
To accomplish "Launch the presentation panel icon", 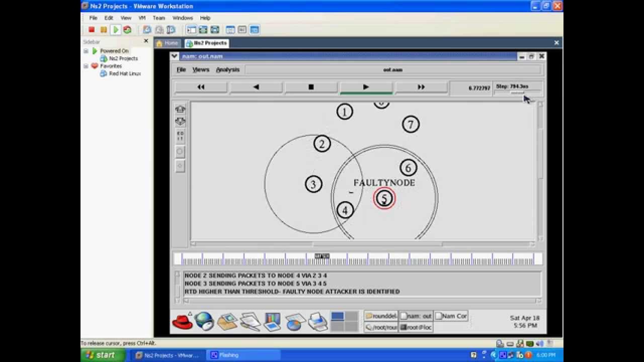I will click(272, 321).
